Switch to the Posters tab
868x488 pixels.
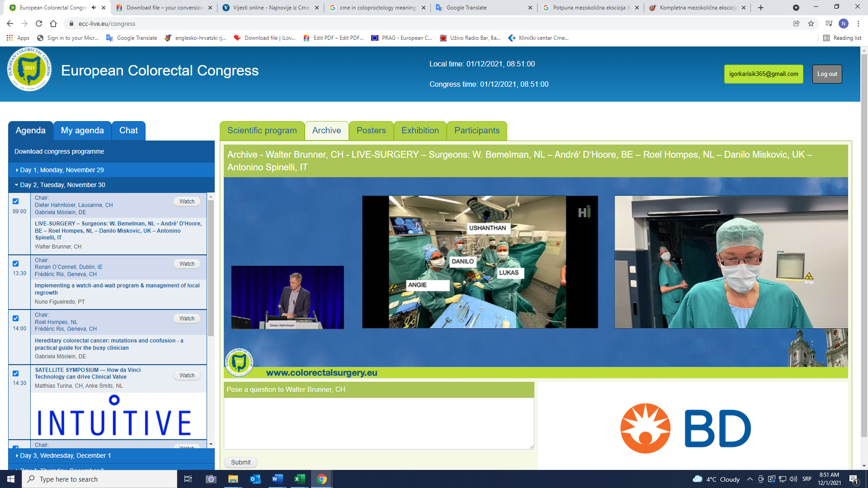371,131
